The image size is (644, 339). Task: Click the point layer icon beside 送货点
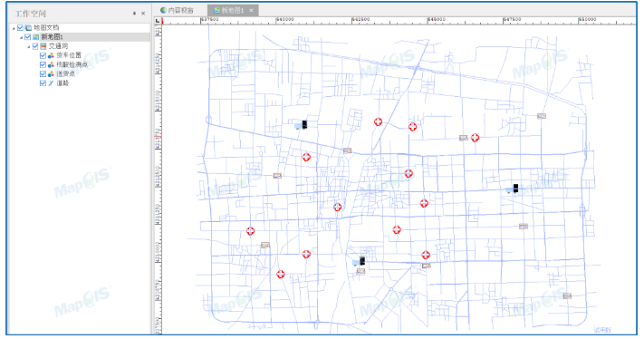[x=51, y=74]
